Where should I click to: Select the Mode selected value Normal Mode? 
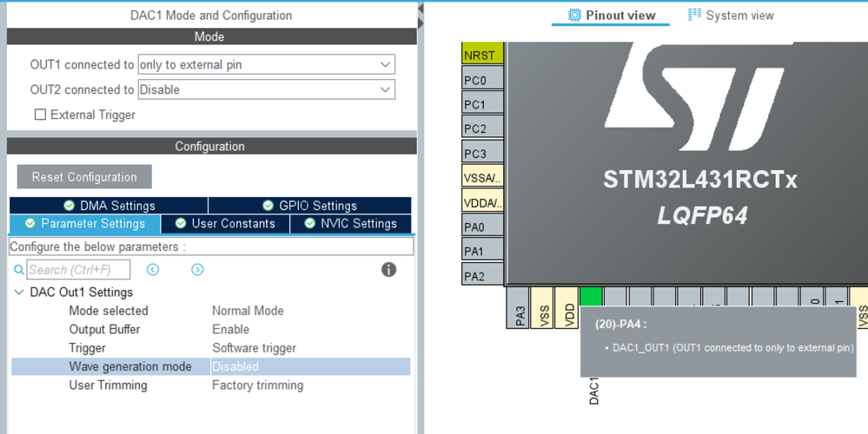click(248, 311)
